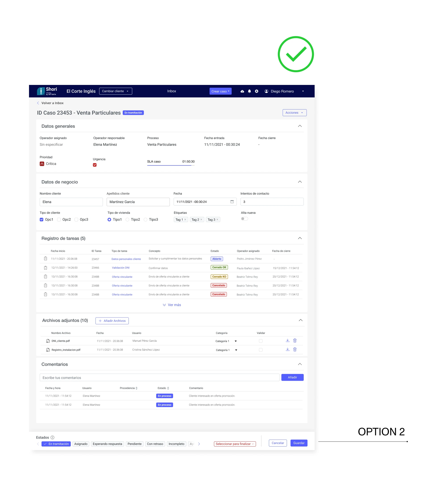
Task: Open Diego Romero user menu arrow
Action: tap(303, 91)
